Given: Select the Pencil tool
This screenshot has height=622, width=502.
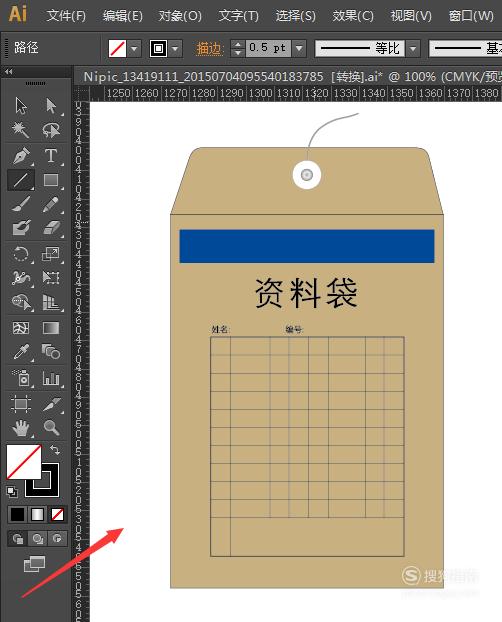Looking at the screenshot, I should pyautogui.click(x=51, y=204).
